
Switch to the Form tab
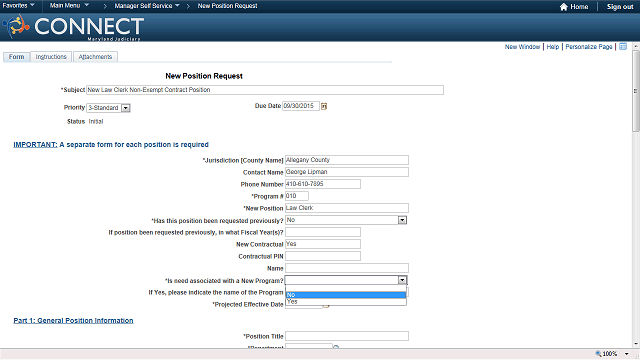tap(16, 57)
